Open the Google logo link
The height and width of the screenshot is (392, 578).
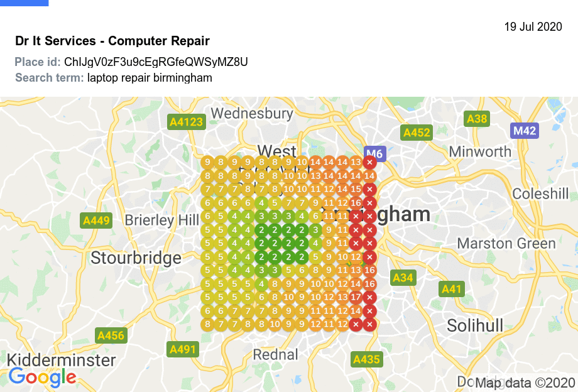pyautogui.click(x=42, y=377)
